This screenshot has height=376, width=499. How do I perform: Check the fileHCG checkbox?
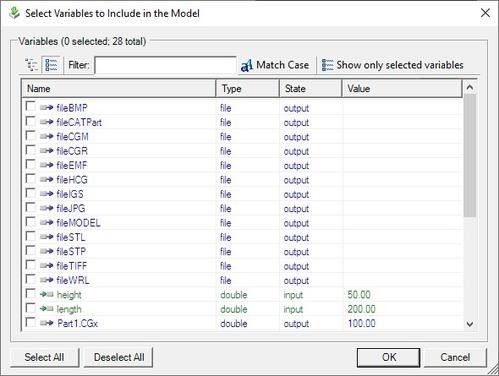pyautogui.click(x=30, y=178)
